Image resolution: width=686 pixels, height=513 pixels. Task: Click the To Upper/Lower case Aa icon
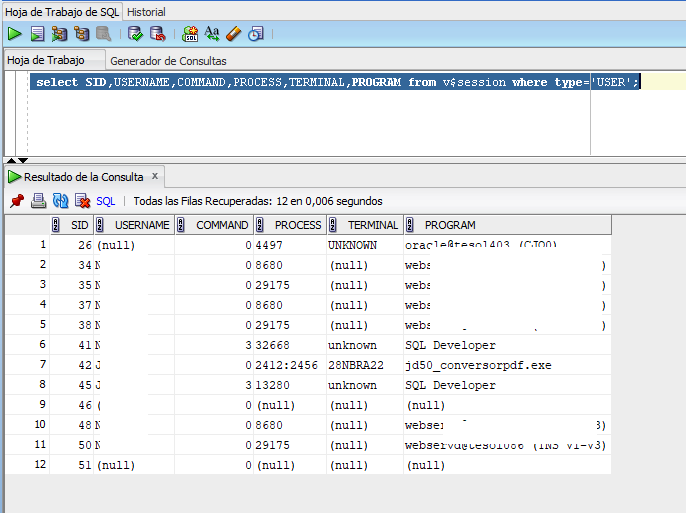[212, 34]
